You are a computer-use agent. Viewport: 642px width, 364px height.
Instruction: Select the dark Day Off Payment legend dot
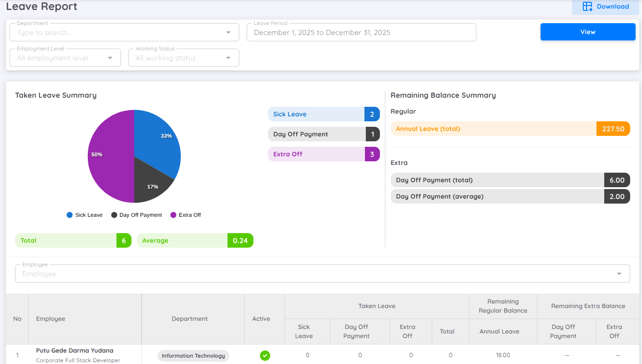114,214
